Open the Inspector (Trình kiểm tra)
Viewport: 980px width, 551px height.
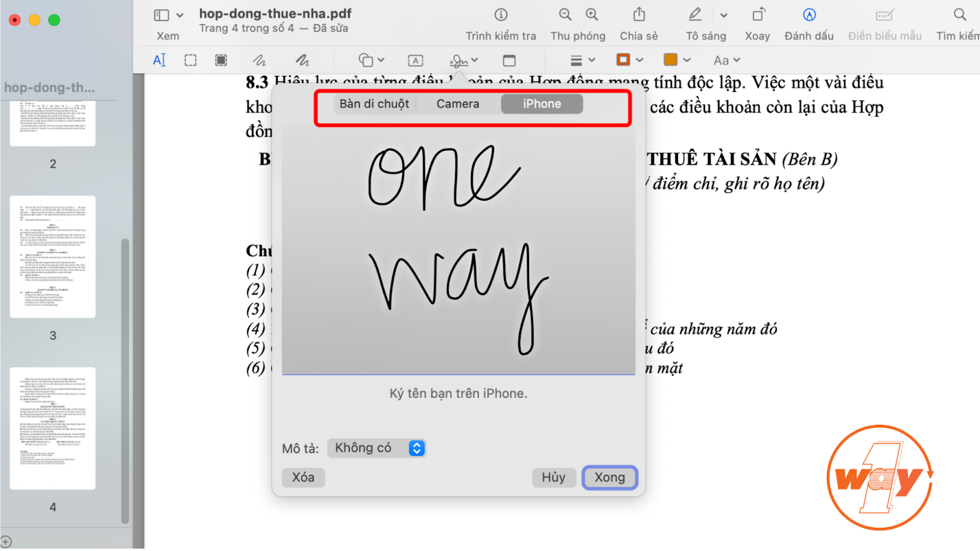coord(501,15)
